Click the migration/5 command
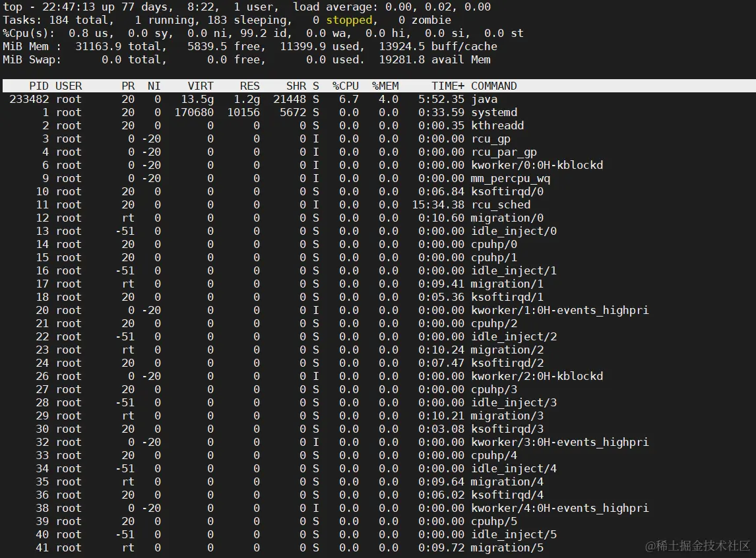The height and width of the screenshot is (558, 756). click(x=507, y=548)
